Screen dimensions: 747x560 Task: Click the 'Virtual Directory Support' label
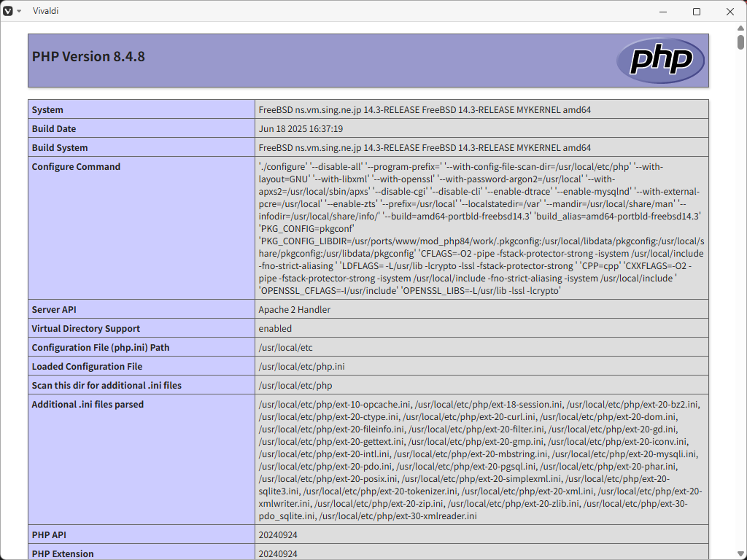point(86,329)
